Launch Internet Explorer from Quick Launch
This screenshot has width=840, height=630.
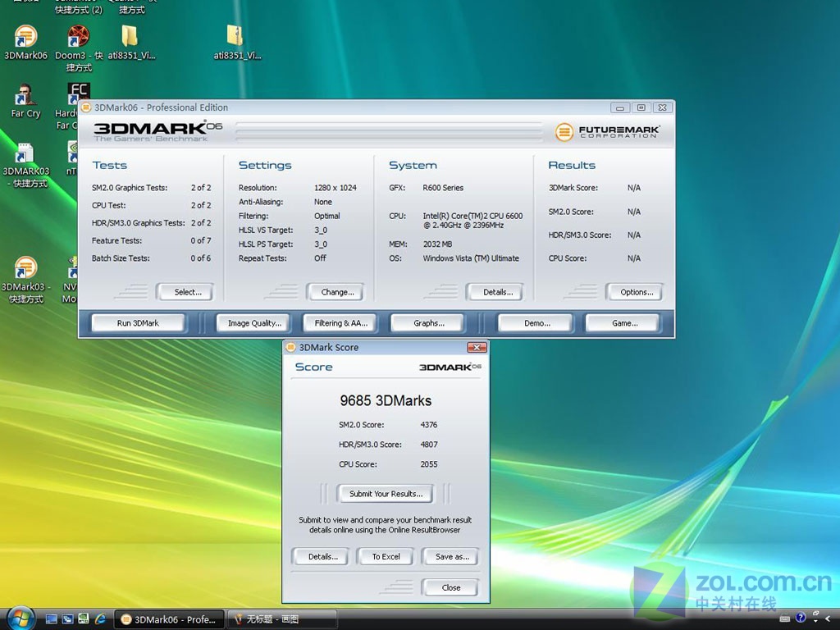tap(100, 619)
